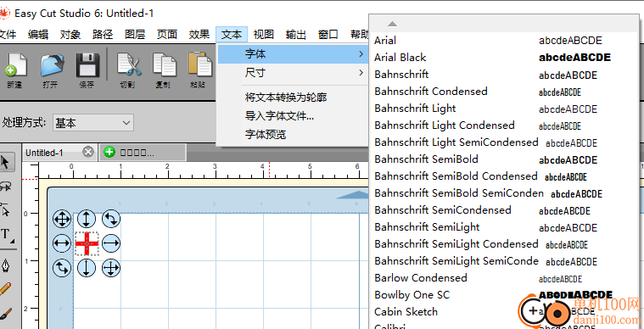Click the rotate handle at bottom-left
Viewport: 644px width, 329px height.
(x=62, y=268)
